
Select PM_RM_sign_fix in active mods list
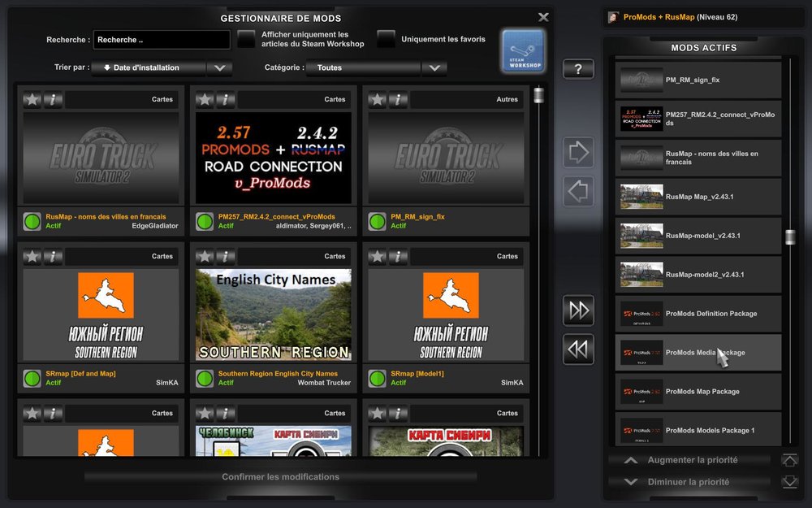[x=698, y=80]
